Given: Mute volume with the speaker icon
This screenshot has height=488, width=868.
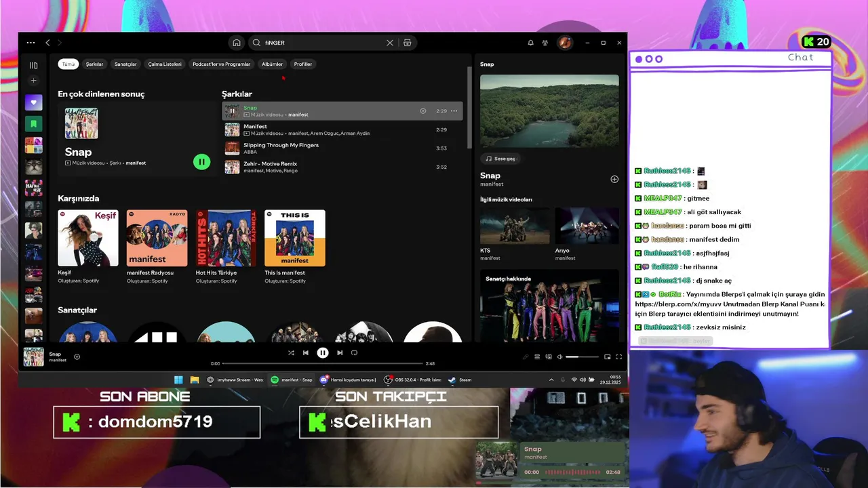Looking at the screenshot, I should pyautogui.click(x=560, y=357).
